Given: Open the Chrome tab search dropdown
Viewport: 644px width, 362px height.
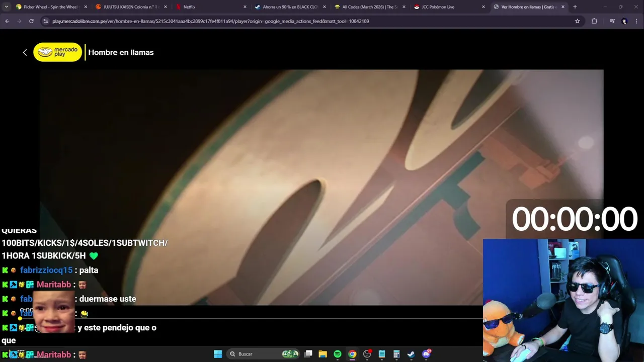Looking at the screenshot, I should tap(6, 7).
